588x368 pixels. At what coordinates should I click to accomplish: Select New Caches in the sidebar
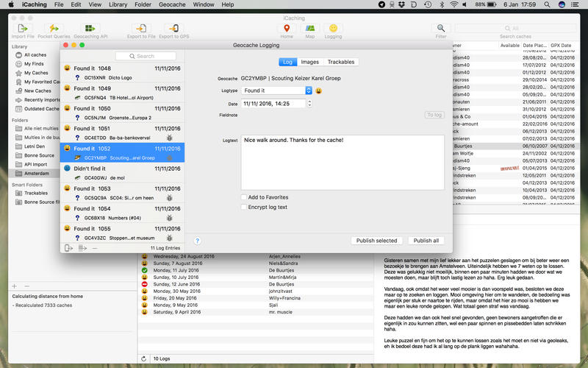click(x=37, y=91)
